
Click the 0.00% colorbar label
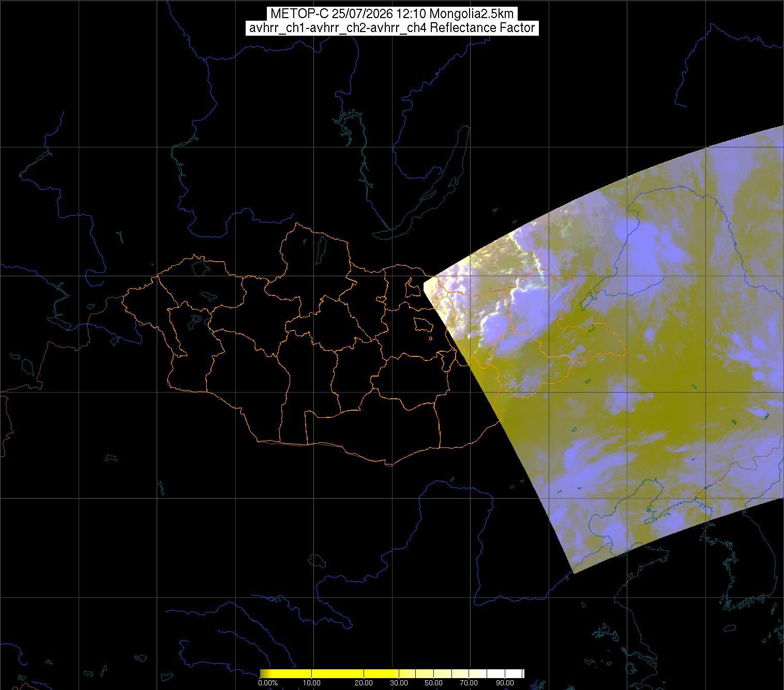[x=268, y=683]
